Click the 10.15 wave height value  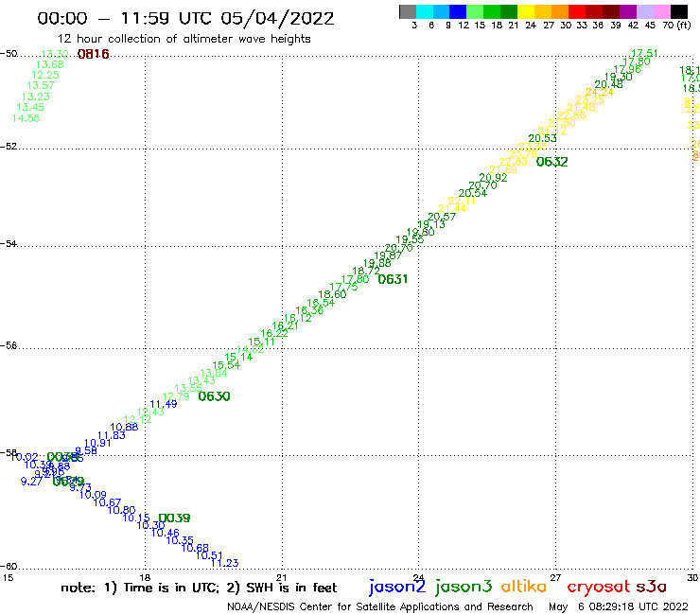point(136,518)
